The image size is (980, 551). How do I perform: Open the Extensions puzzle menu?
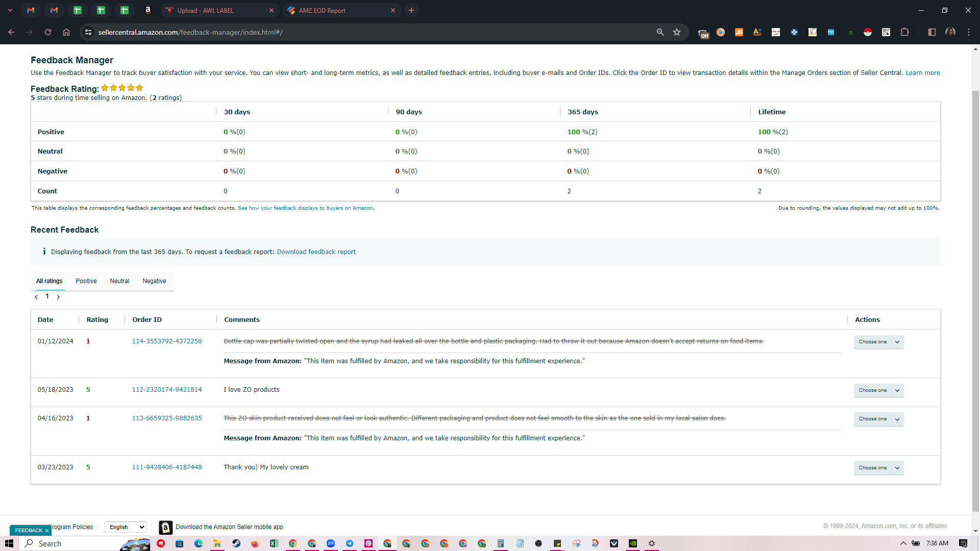point(904,32)
